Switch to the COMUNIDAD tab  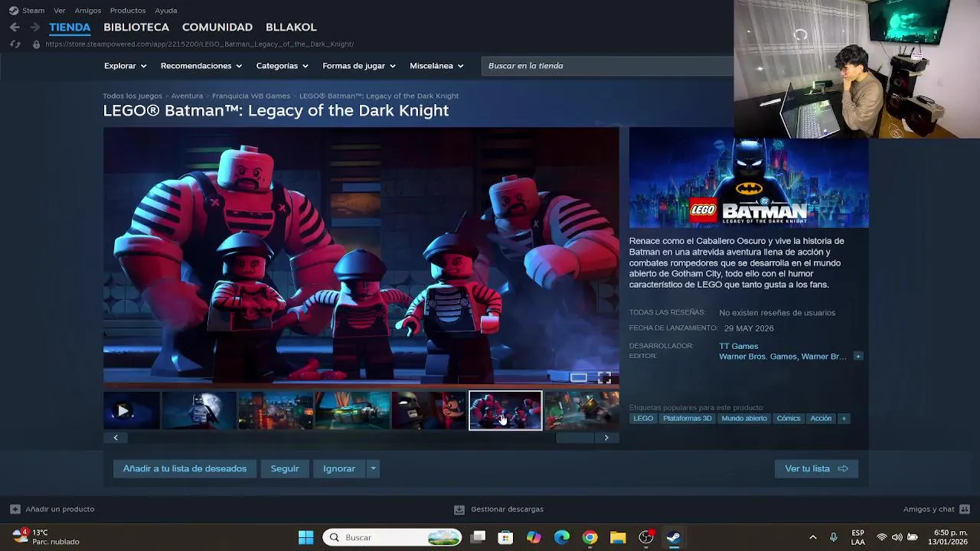(x=217, y=27)
